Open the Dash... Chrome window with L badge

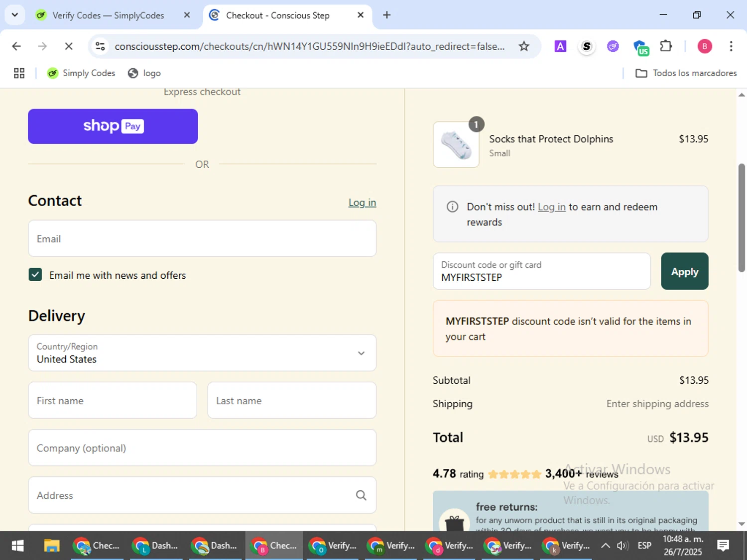pyautogui.click(x=156, y=546)
